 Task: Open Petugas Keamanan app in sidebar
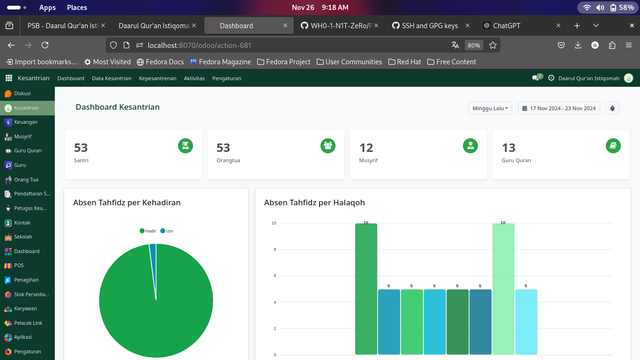[x=27, y=208]
